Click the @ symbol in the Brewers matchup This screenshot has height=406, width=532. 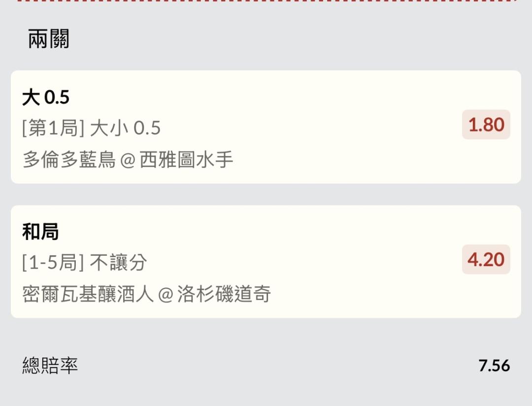point(165,295)
